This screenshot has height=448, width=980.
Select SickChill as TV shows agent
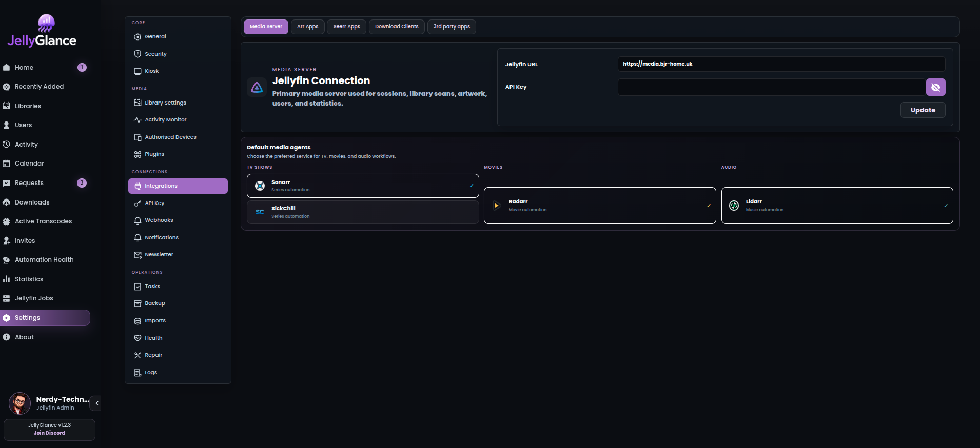[x=363, y=212]
